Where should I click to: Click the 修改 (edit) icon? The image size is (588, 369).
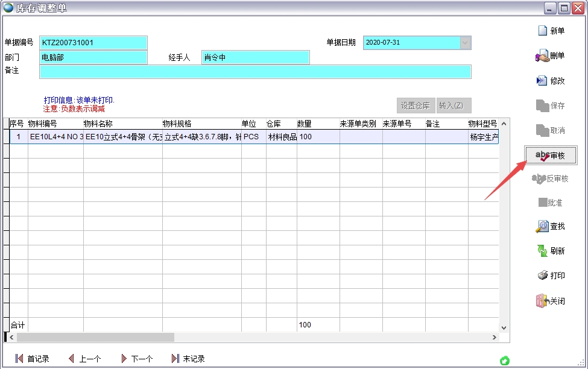[542, 81]
